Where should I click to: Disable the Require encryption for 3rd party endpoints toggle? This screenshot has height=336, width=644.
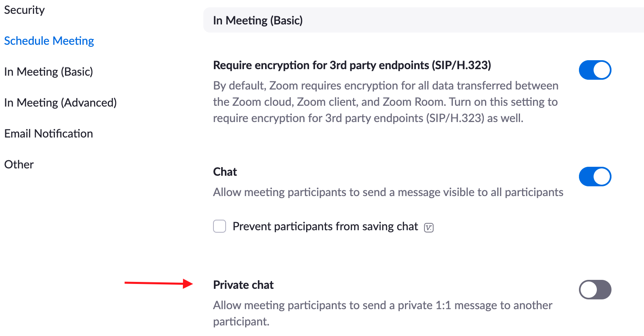tap(595, 70)
